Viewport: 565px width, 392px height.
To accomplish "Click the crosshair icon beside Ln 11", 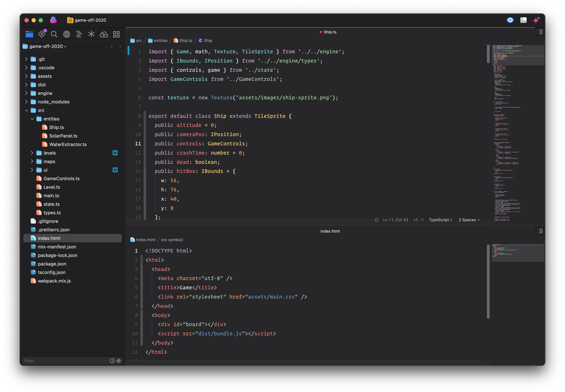I will click(x=377, y=220).
